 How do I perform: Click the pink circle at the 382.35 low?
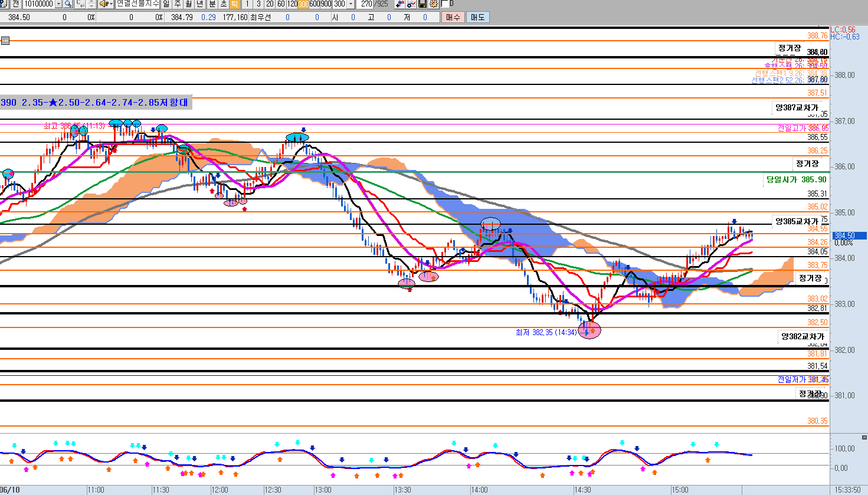[x=589, y=330]
